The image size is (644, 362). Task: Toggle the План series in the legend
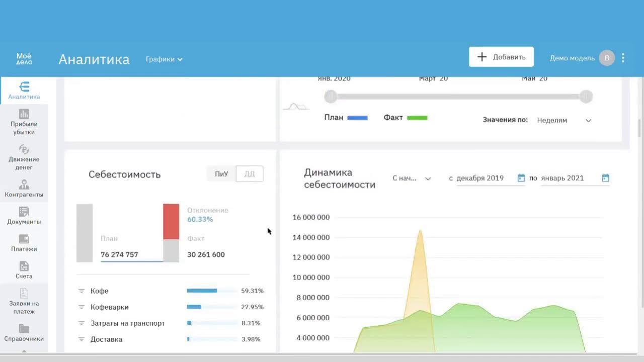(x=346, y=117)
